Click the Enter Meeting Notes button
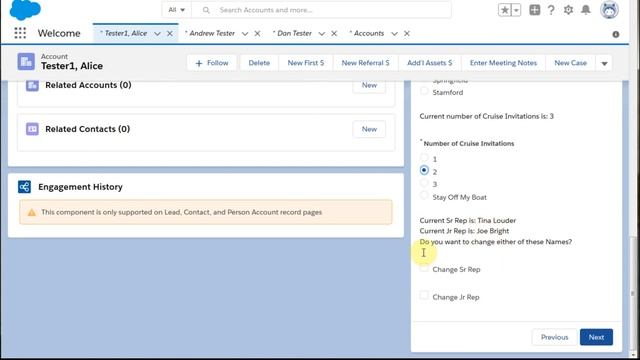The image size is (640, 360). (503, 63)
